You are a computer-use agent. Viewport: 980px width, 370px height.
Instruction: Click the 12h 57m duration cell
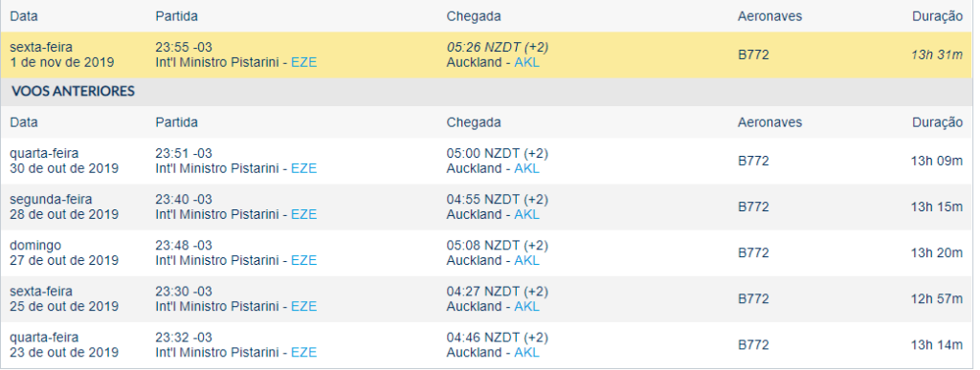click(936, 299)
